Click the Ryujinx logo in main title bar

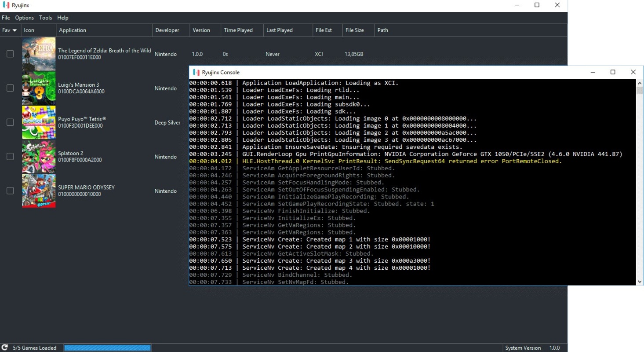tap(6, 5)
